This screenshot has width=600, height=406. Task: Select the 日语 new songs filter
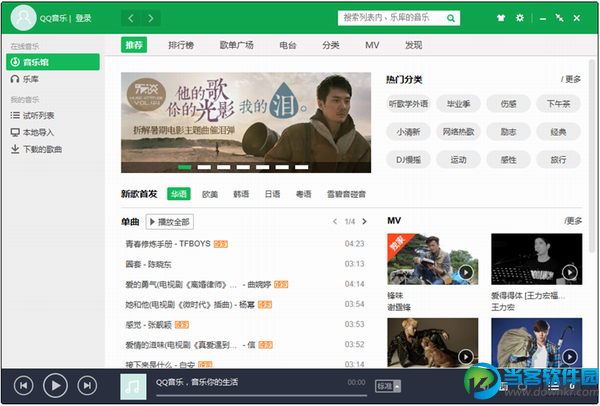pyautogui.click(x=272, y=194)
